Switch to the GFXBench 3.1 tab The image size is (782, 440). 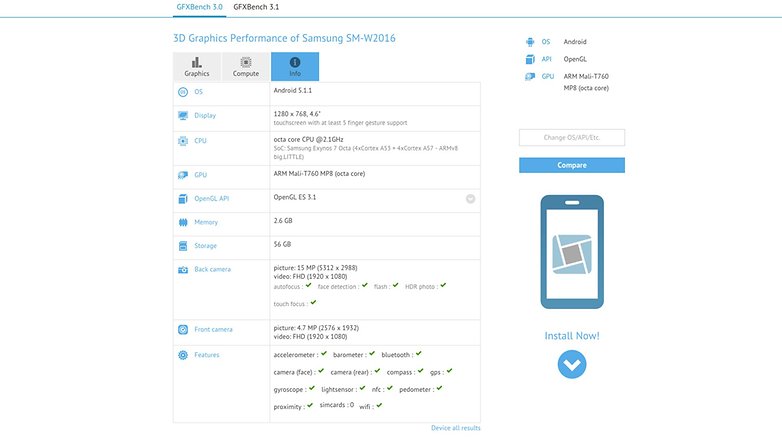(256, 7)
